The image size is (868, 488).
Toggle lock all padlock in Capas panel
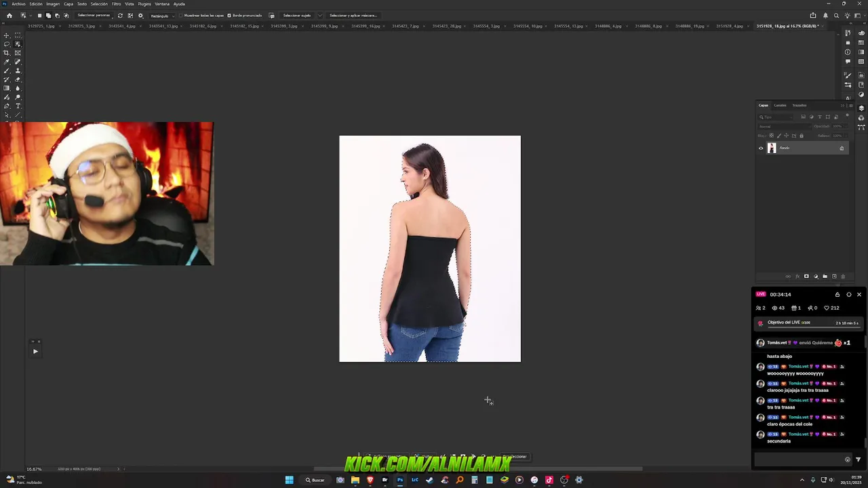[x=802, y=136]
